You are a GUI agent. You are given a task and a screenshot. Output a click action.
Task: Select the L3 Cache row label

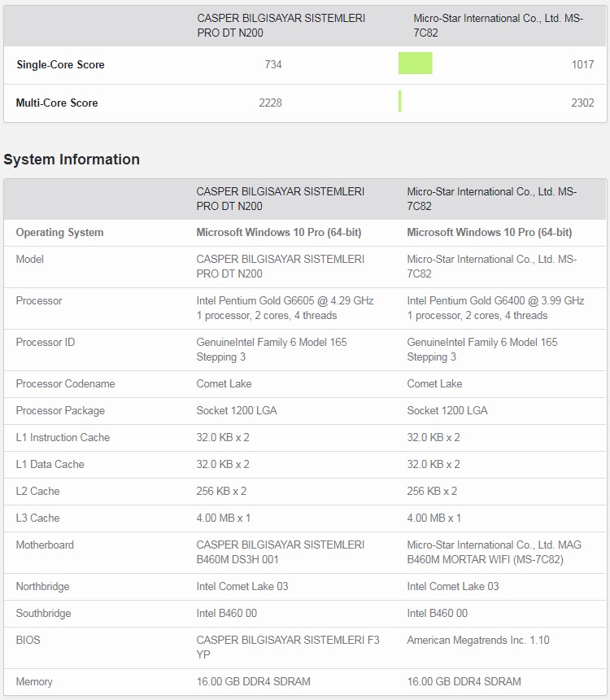coord(37,518)
